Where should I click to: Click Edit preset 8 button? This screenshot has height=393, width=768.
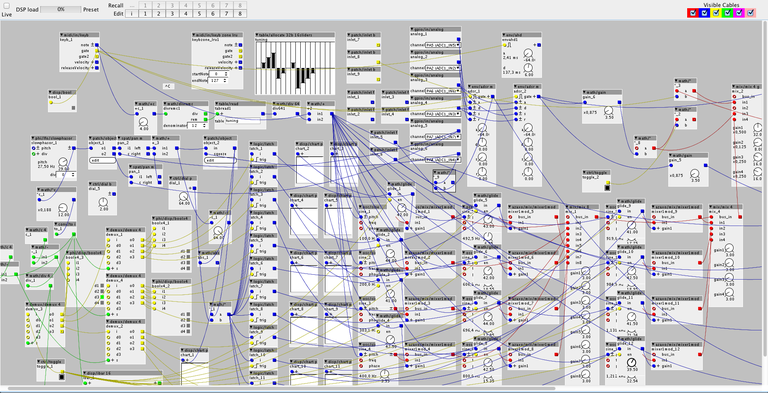coord(240,14)
